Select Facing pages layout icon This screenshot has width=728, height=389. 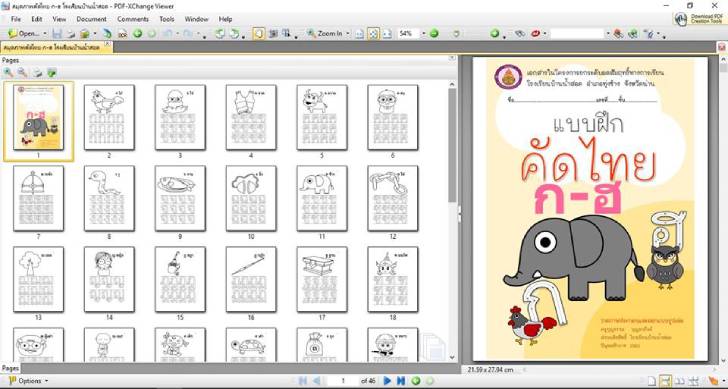(x=680, y=381)
